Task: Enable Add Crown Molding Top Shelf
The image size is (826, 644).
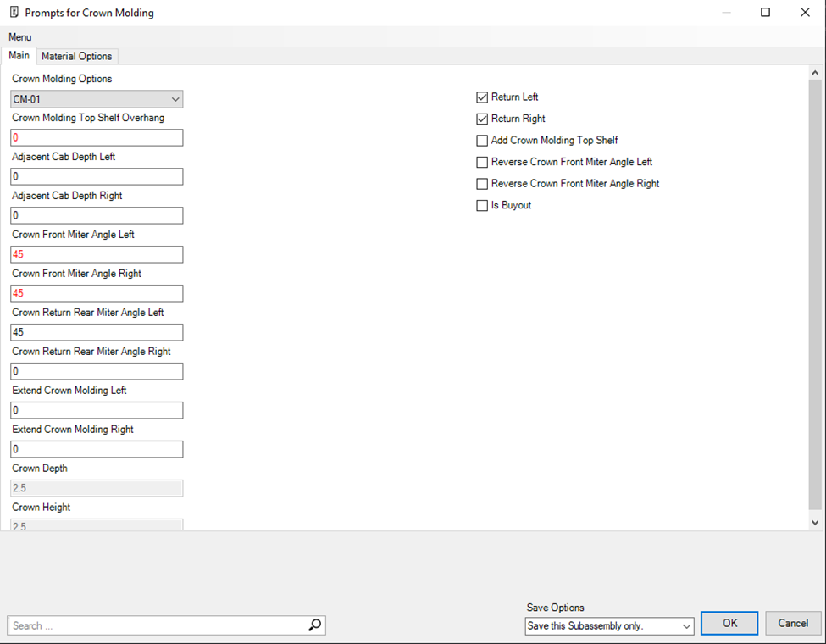Action: click(483, 141)
